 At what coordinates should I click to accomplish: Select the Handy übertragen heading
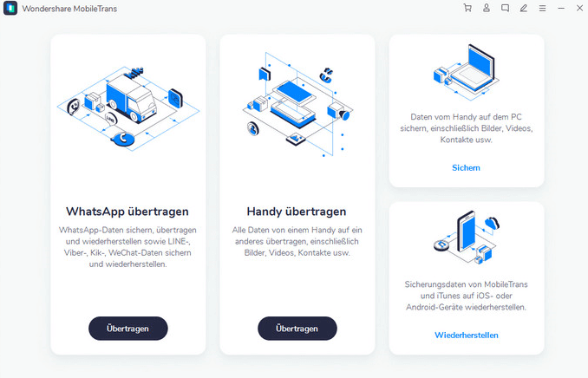[297, 212]
